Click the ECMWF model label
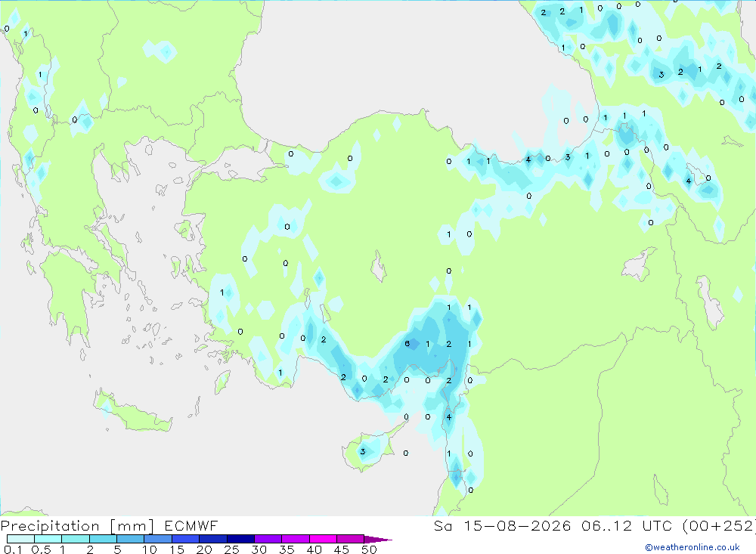Image resolution: width=756 pixels, height=554 pixels. click(x=191, y=525)
